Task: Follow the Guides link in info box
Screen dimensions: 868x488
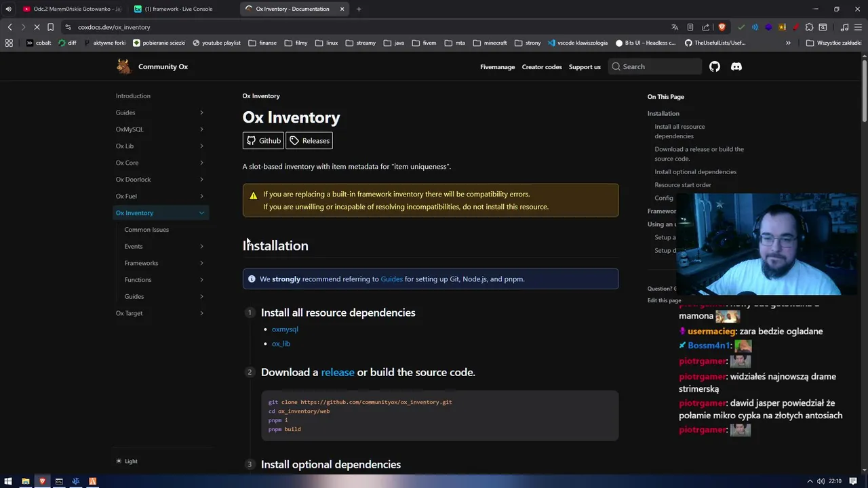Action: (391, 279)
